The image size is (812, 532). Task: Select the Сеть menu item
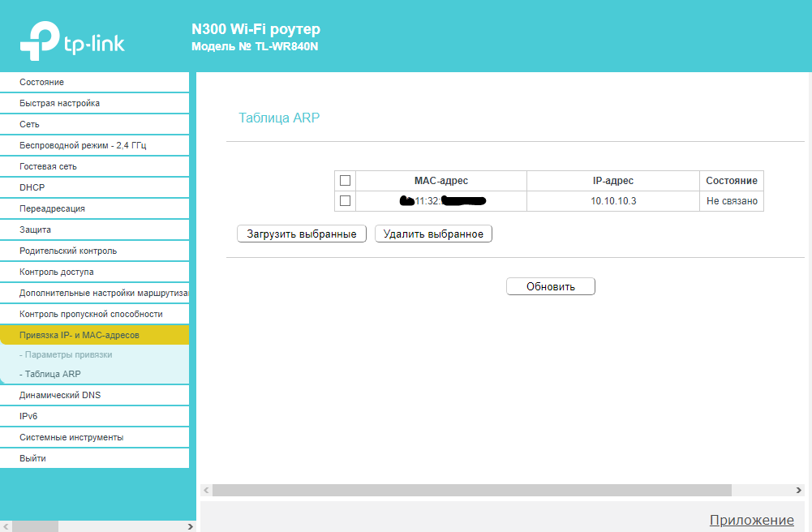click(94, 124)
